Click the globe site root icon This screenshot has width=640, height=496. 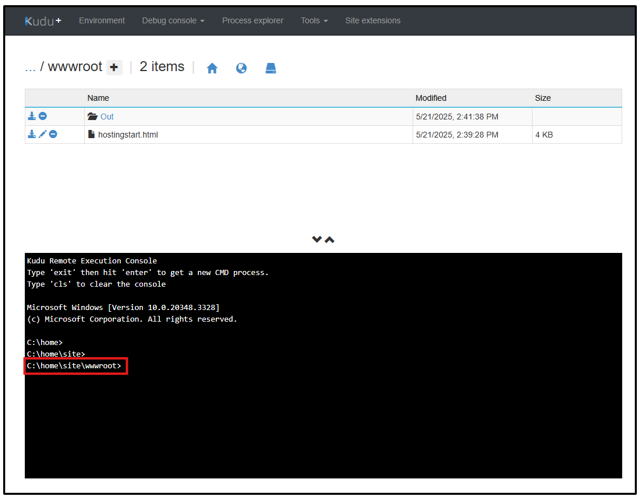(x=241, y=68)
